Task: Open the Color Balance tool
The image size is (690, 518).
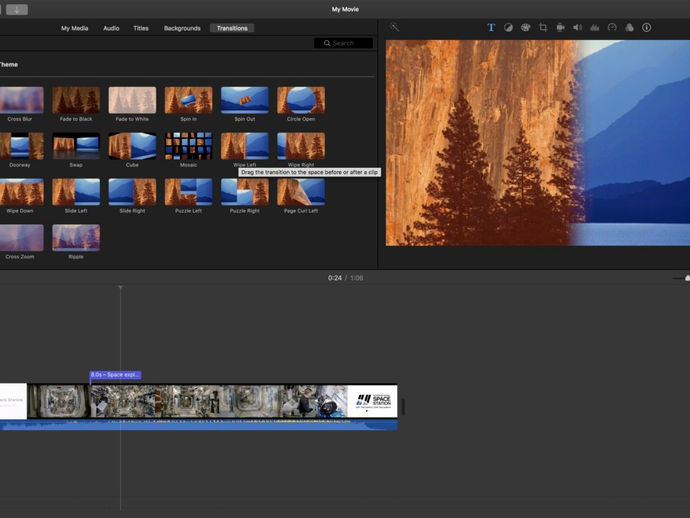Action: coord(508,28)
